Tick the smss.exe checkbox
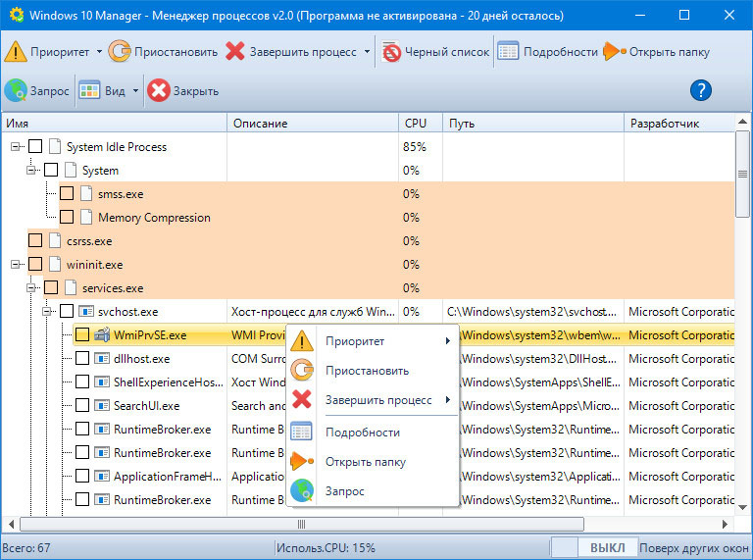The width and height of the screenshot is (753, 560). [x=67, y=193]
